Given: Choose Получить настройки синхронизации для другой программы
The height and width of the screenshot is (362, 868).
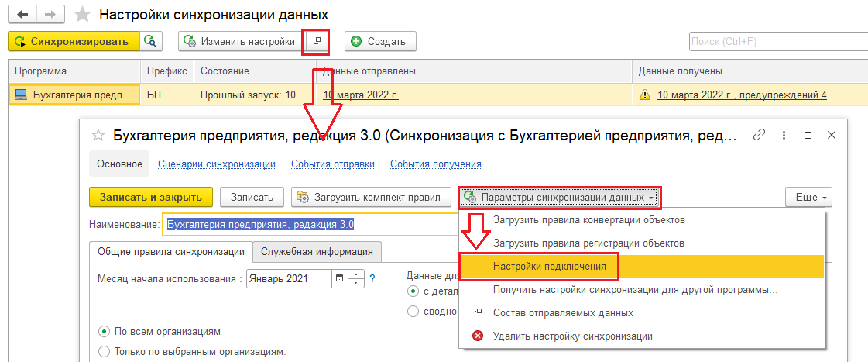Looking at the screenshot, I should click(642, 289).
